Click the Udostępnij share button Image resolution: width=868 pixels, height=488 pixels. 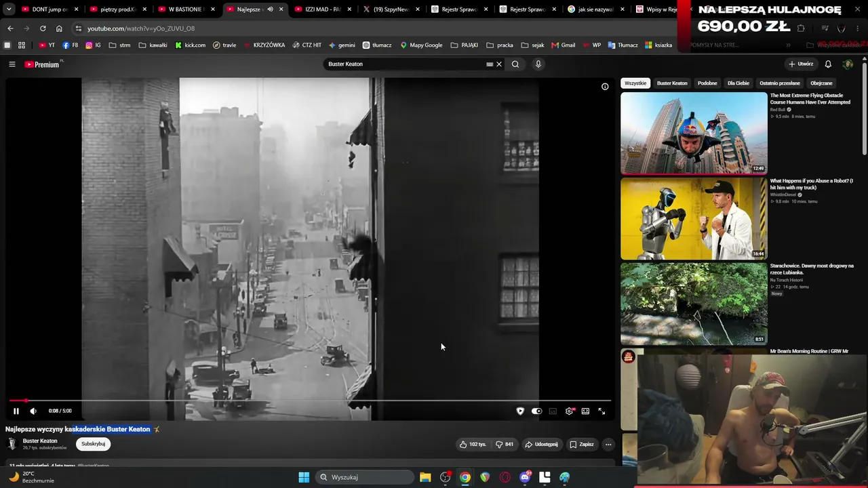(541, 444)
